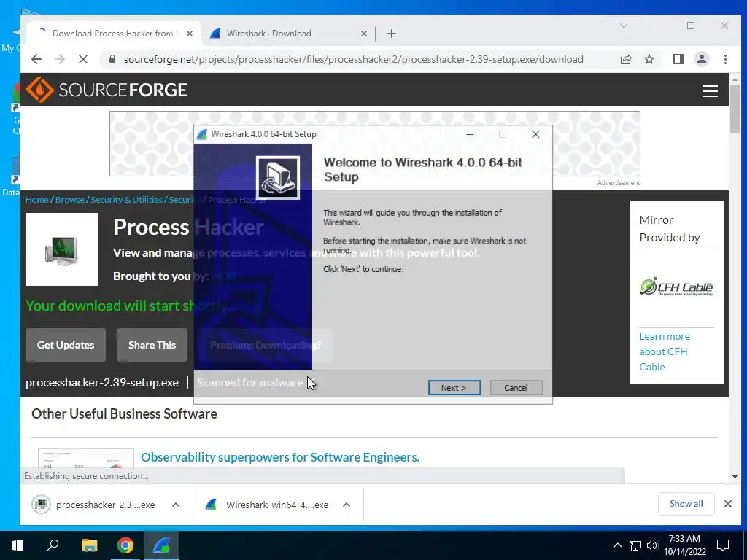Viewport: 747px width, 560px height.
Task: Open the Browse breadcrumb link
Action: click(x=69, y=200)
